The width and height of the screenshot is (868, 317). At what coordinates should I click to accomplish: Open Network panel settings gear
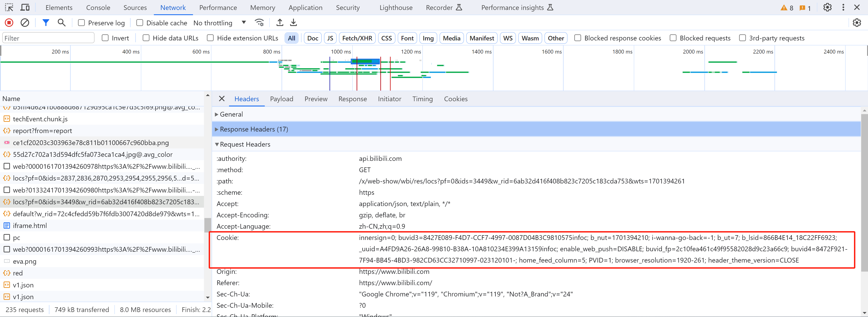tap(856, 23)
